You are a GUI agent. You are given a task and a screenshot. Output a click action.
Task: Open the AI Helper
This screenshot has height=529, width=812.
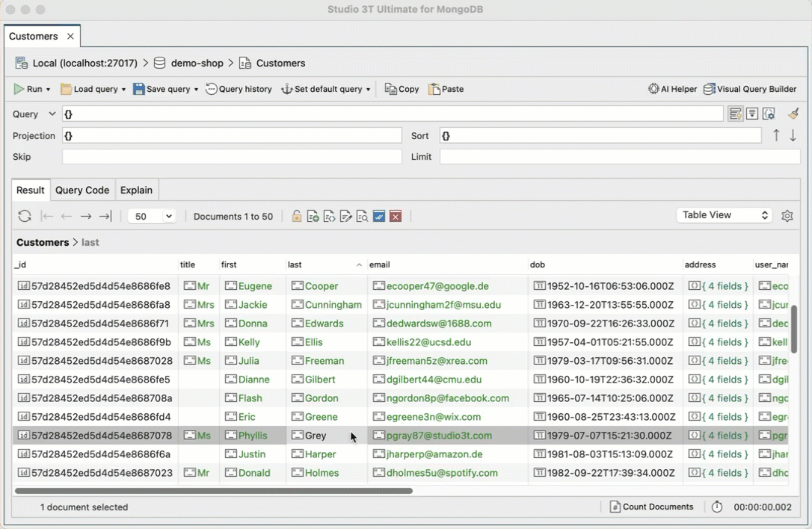[672, 88]
